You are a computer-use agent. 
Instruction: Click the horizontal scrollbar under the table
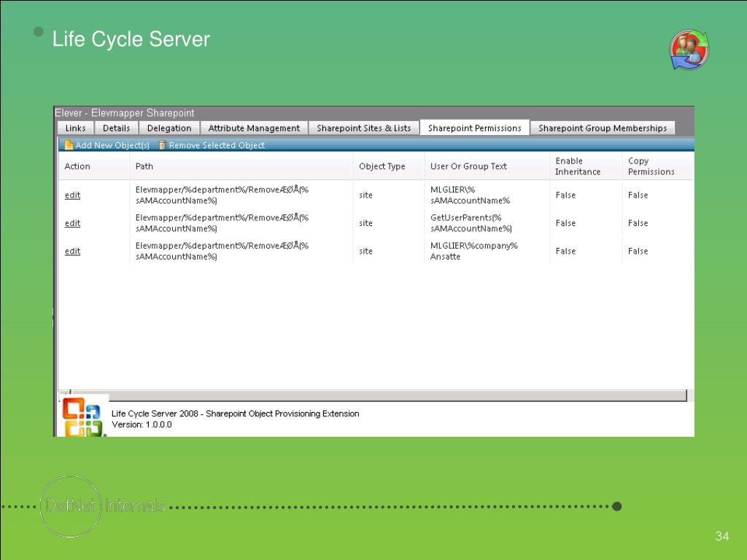pos(379,395)
